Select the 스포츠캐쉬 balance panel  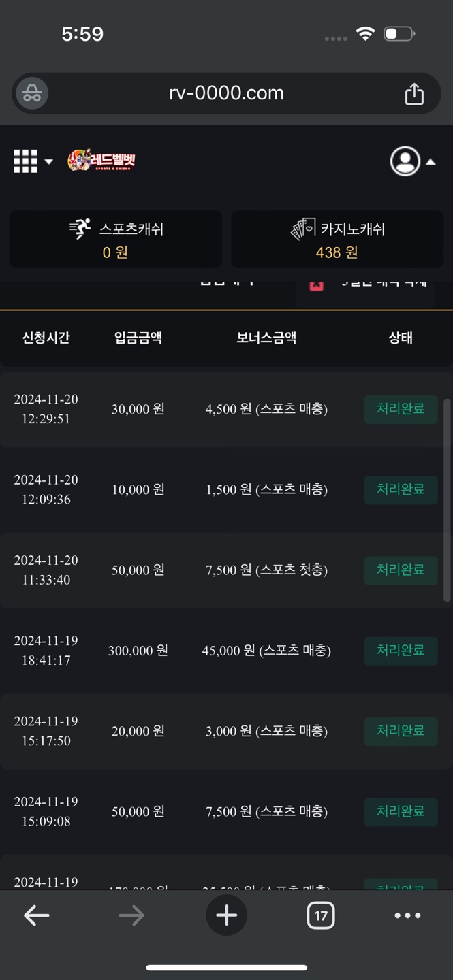click(x=115, y=240)
